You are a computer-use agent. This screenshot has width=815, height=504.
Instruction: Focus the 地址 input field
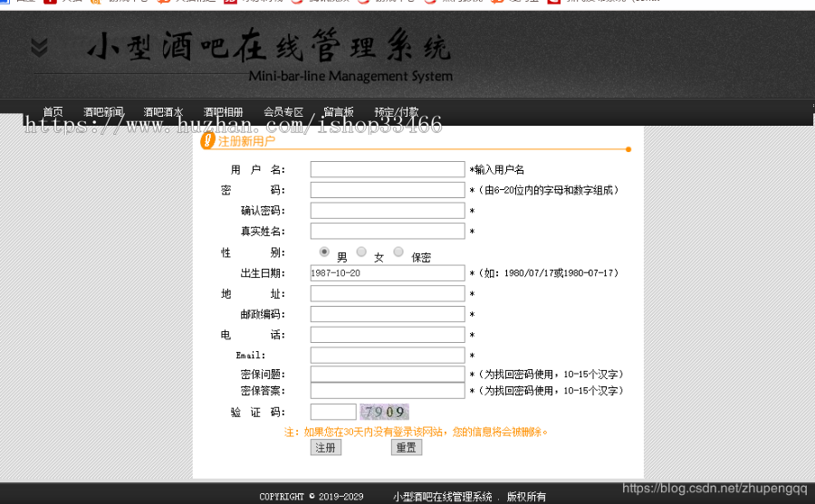[x=388, y=293]
